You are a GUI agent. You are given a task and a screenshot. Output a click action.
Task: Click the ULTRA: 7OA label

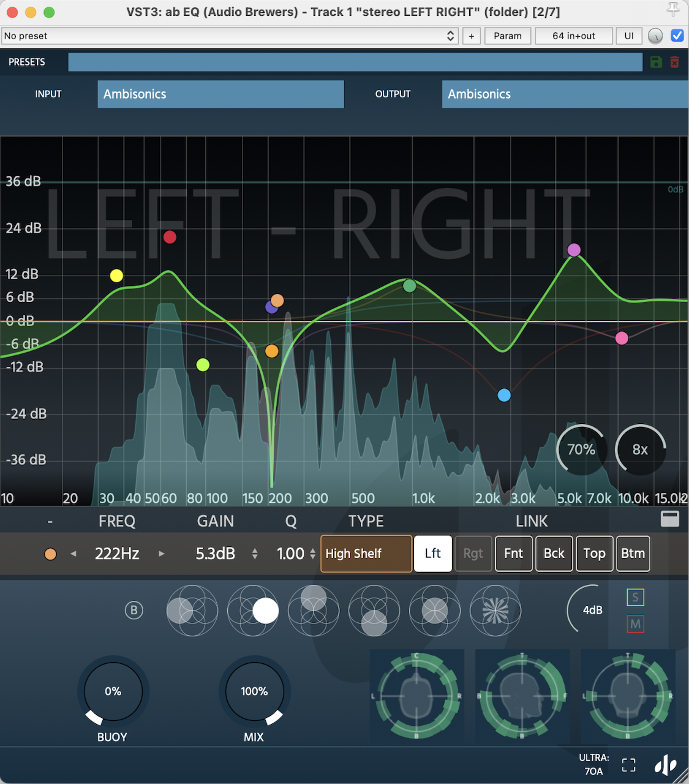click(593, 764)
